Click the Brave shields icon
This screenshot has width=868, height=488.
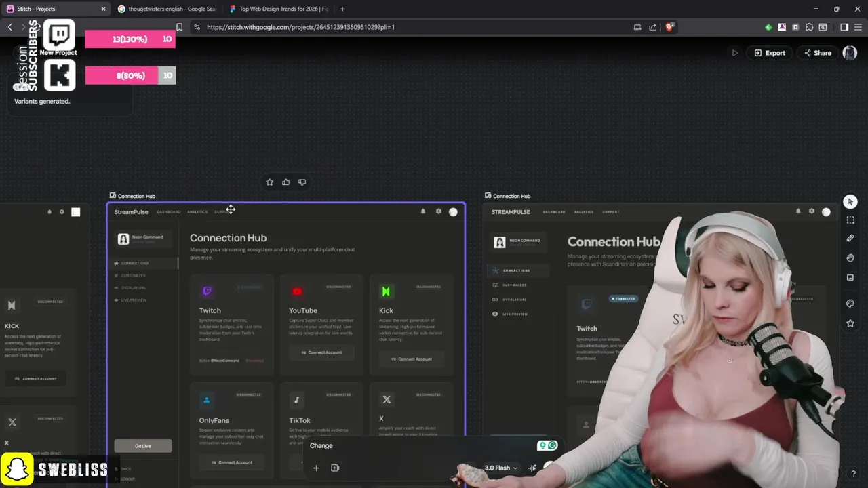tap(669, 27)
